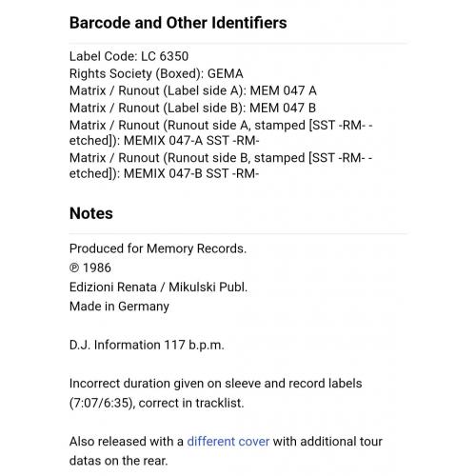Click MEMIX 047-B SST -RM- runout text
The height and width of the screenshot is (476, 476).
tap(191, 173)
